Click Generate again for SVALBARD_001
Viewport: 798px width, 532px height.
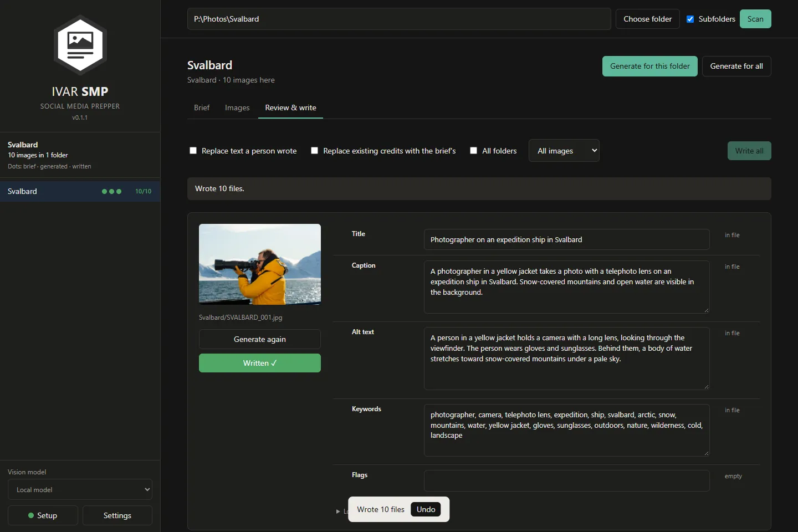[x=260, y=339]
